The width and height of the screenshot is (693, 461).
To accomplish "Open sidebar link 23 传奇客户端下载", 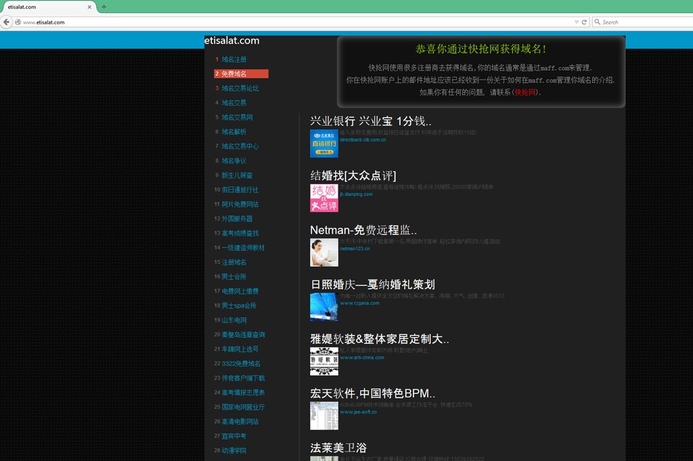I will click(243, 378).
